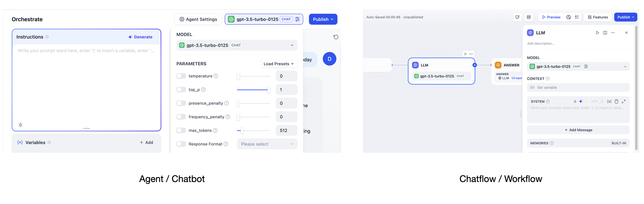Click the Variables help icon
Screen dimensions: 644x204
[49, 142]
